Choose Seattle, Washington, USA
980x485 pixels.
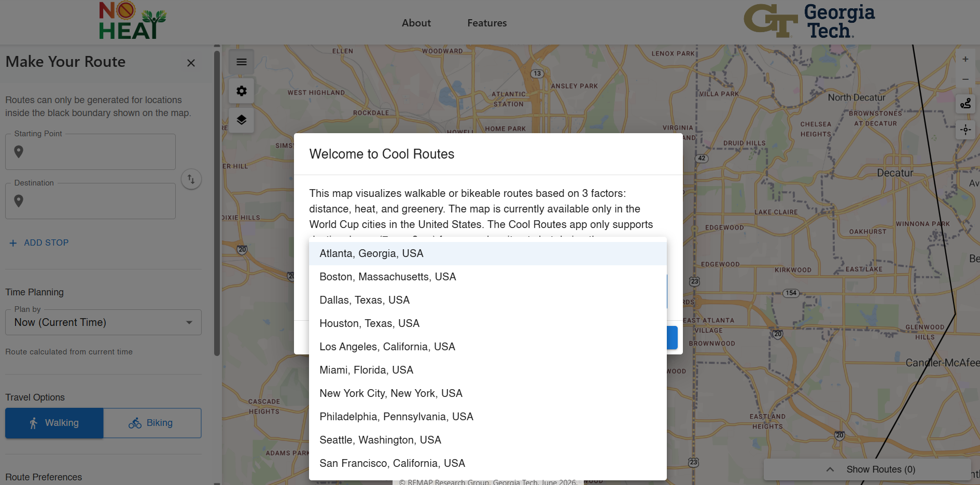488,440
